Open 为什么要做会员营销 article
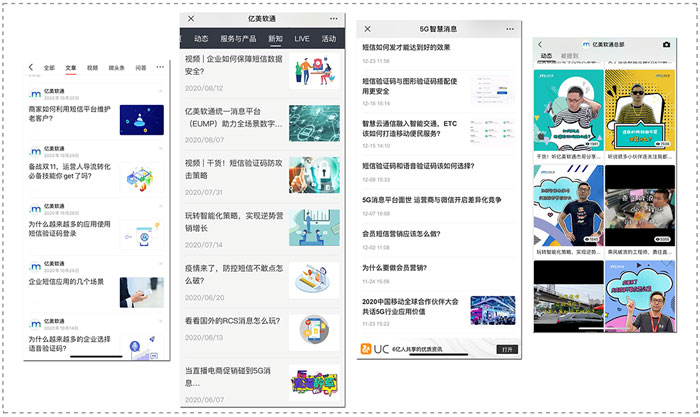 (394, 268)
